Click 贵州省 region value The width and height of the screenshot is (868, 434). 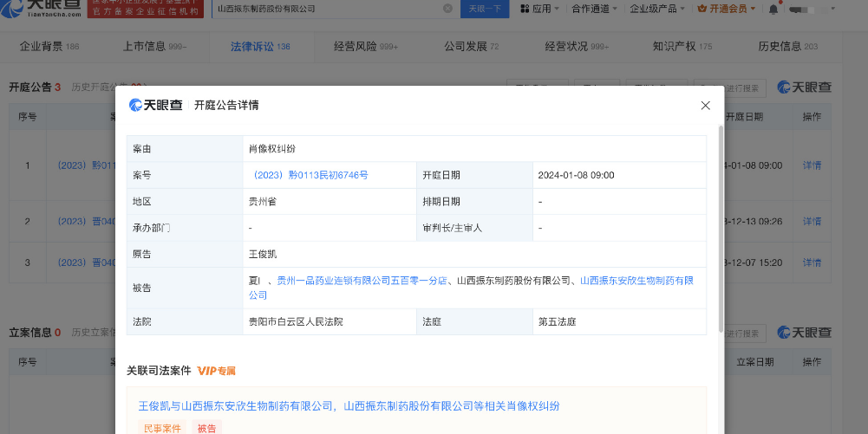[x=263, y=202]
